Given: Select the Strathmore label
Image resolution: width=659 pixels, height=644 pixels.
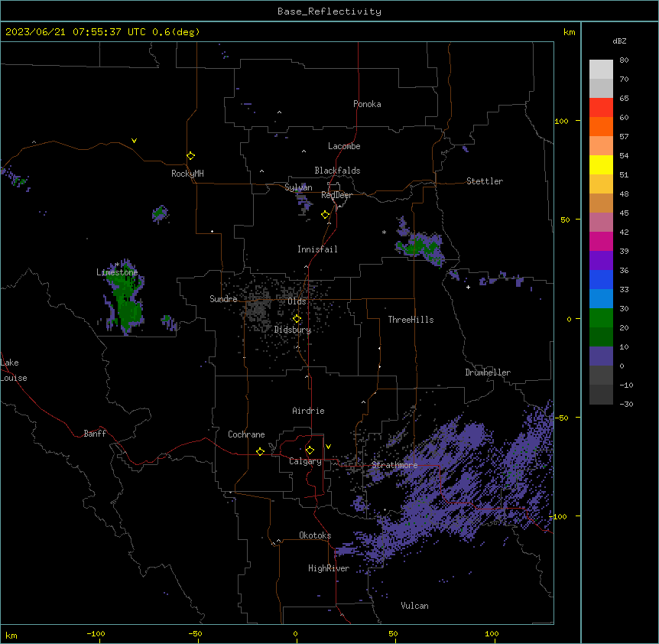Looking at the screenshot, I should [x=394, y=465].
